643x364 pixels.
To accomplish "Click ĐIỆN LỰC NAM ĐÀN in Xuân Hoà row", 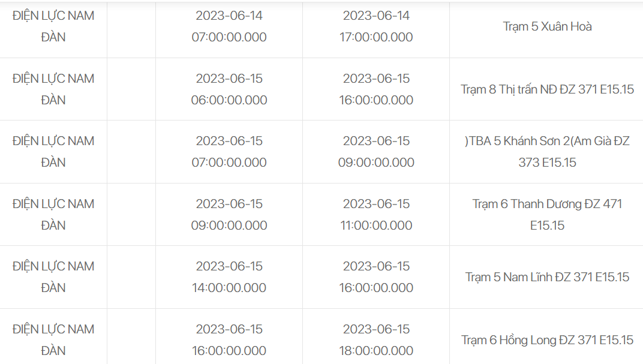I will (x=53, y=26).
